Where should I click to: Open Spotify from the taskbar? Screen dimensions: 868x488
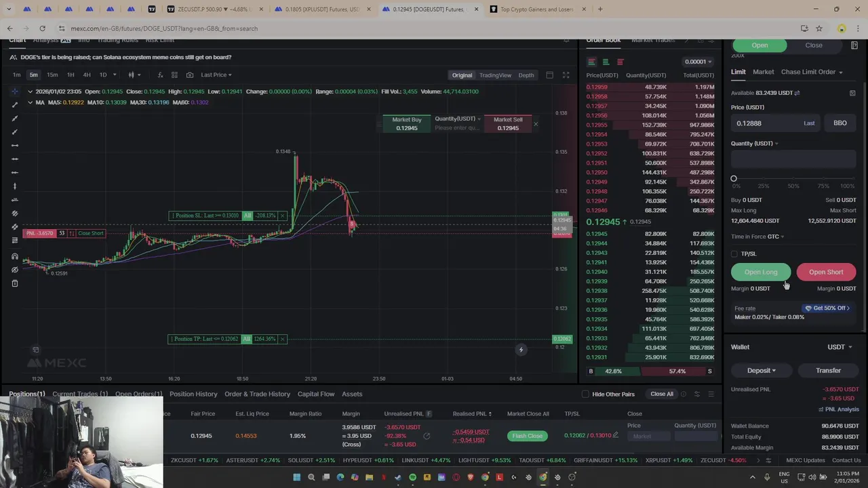coord(412,477)
